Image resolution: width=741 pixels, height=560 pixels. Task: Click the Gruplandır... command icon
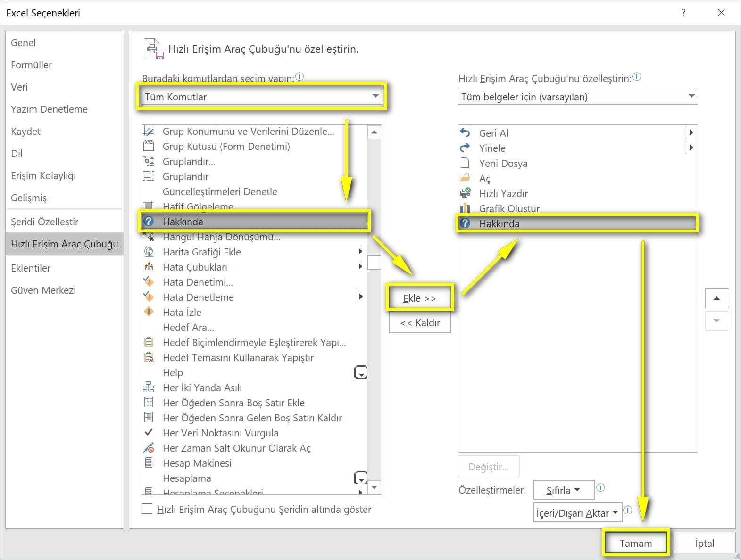(149, 161)
